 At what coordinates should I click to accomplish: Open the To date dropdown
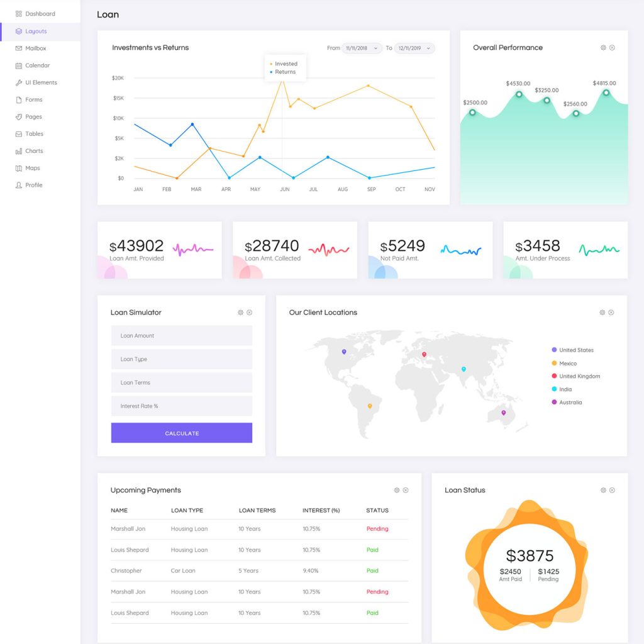414,48
